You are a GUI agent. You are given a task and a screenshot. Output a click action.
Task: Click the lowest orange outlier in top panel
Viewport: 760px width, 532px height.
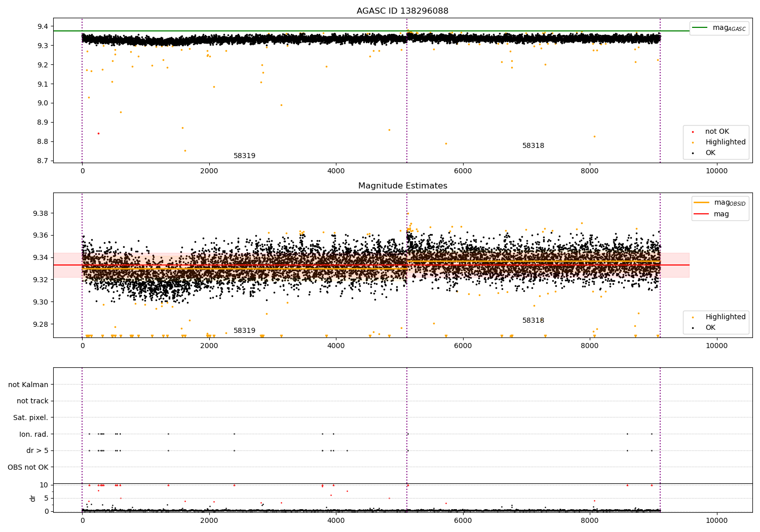(x=185, y=150)
